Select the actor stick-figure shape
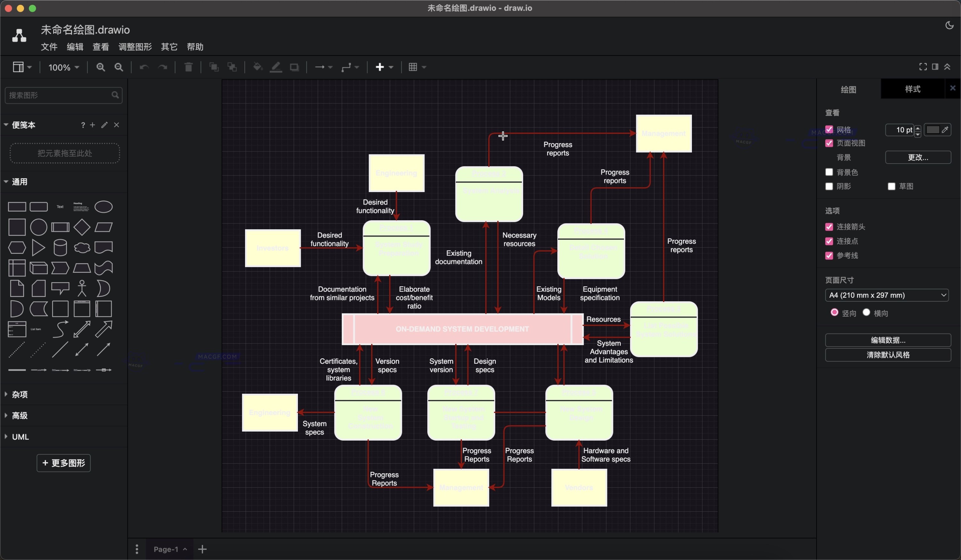 (x=82, y=288)
